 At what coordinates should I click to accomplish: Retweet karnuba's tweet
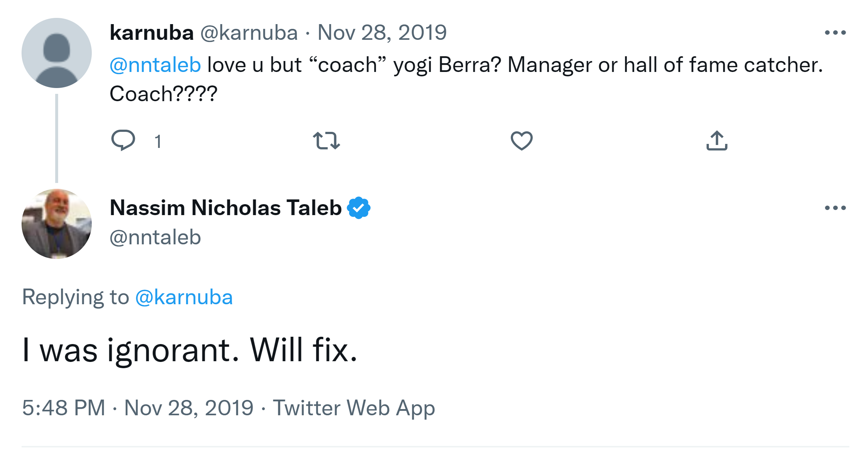click(x=327, y=141)
